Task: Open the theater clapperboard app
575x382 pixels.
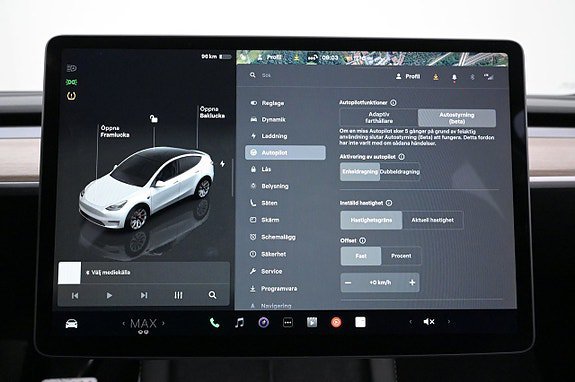Action: [312, 322]
